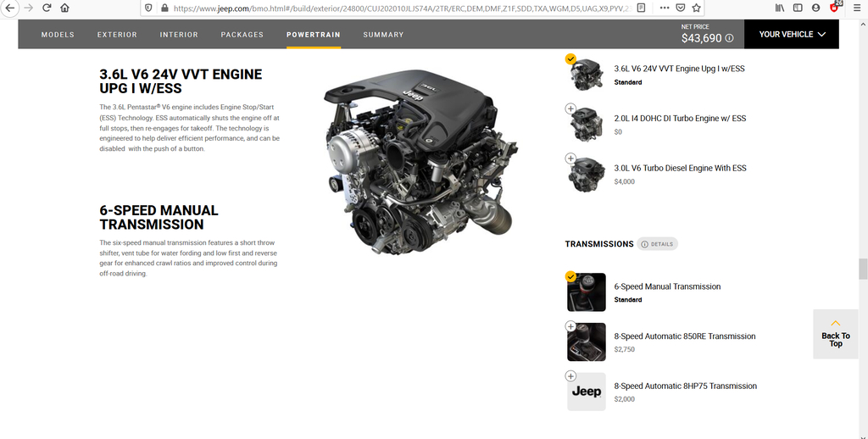The width and height of the screenshot is (868, 439).
Task: Select 2.0L I4 DOHC DI Turbo label
Action: pyautogui.click(x=680, y=119)
